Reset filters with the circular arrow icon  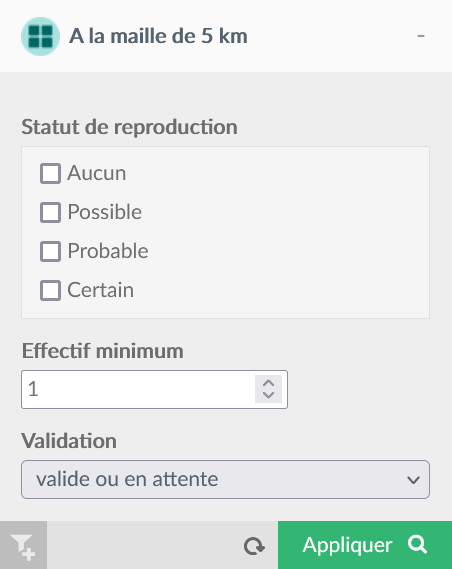click(x=254, y=546)
